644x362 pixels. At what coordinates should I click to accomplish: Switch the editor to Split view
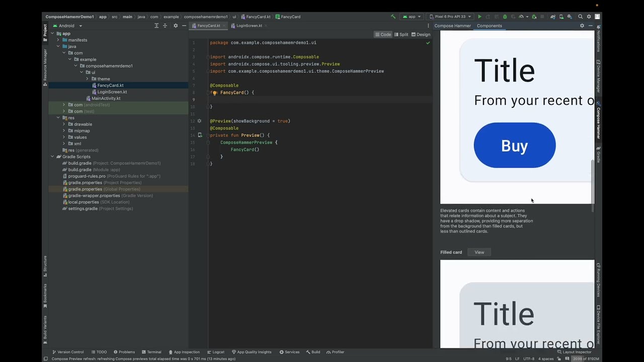[401, 35]
